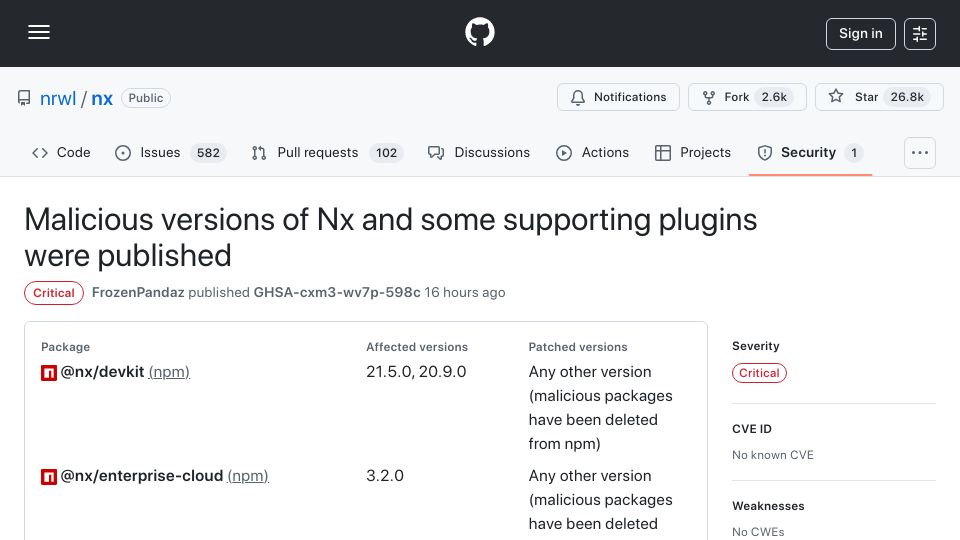Open the appearance settings sliders icon button
The image size is (960, 540).
920,34
